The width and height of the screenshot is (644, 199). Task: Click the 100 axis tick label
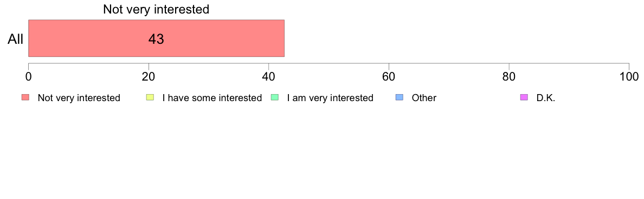click(x=629, y=76)
